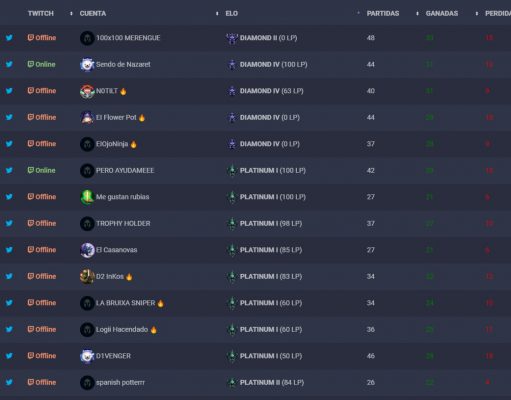Sort the PARTIDAS column

click(383, 13)
